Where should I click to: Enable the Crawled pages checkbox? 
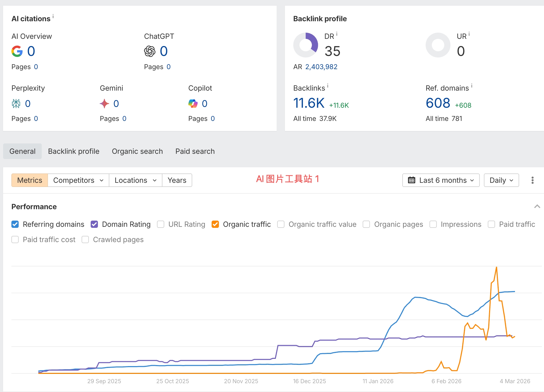coord(85,239)
